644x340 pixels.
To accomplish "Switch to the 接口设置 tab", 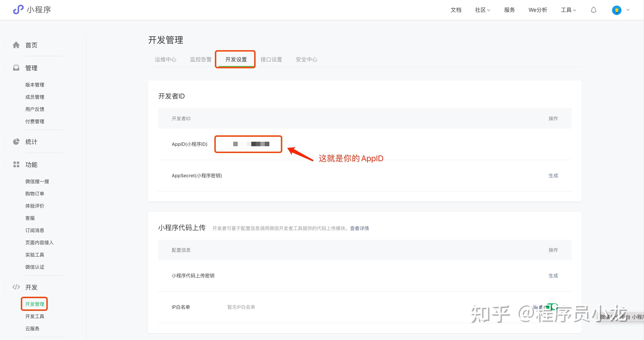I will (x=271, y=59).
